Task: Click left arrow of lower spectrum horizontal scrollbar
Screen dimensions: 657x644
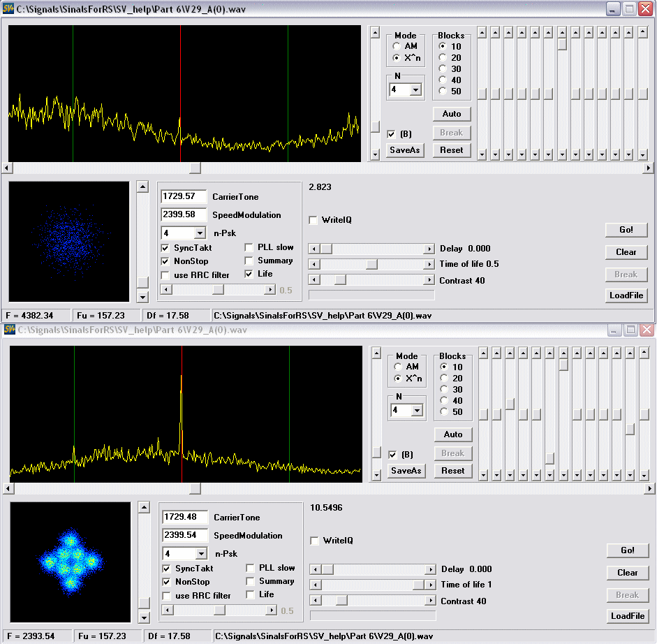Action: point(8,489)
